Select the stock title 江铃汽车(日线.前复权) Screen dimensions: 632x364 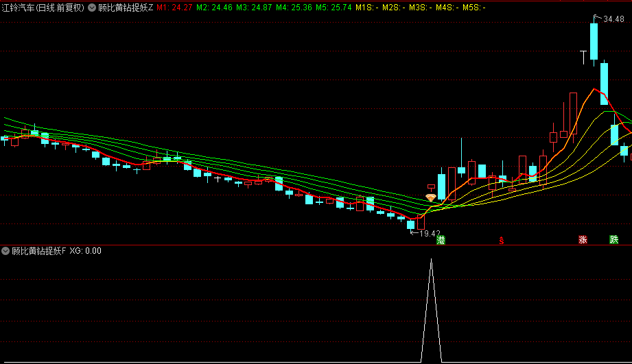pos(43,8)
